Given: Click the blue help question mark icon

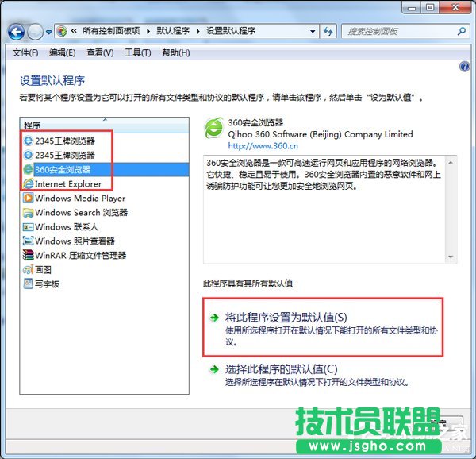Looking at the screenshot, I should 464,67.
